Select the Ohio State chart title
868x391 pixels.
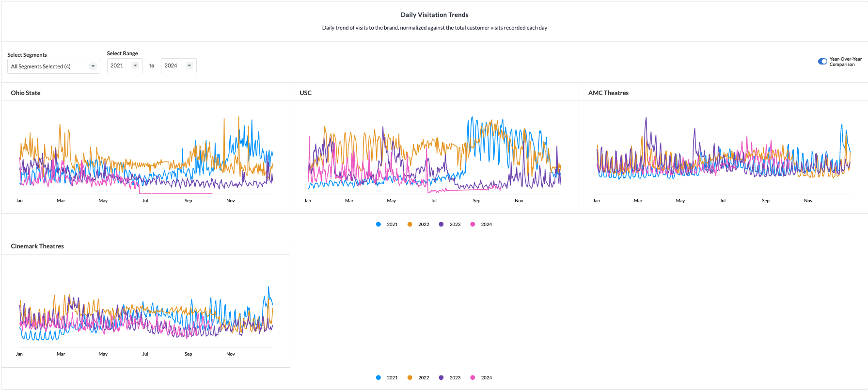pyautogui.click(x=26, y=93)
